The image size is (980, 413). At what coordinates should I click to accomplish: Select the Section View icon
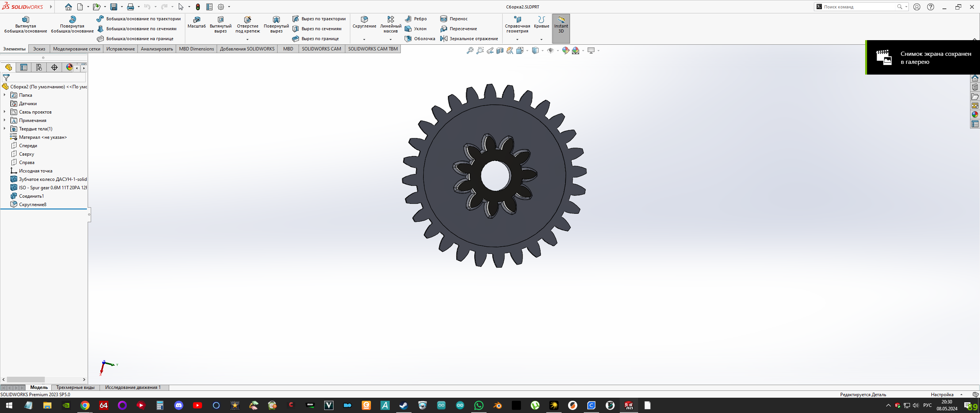pyautogui.click(x=500, y=50)
